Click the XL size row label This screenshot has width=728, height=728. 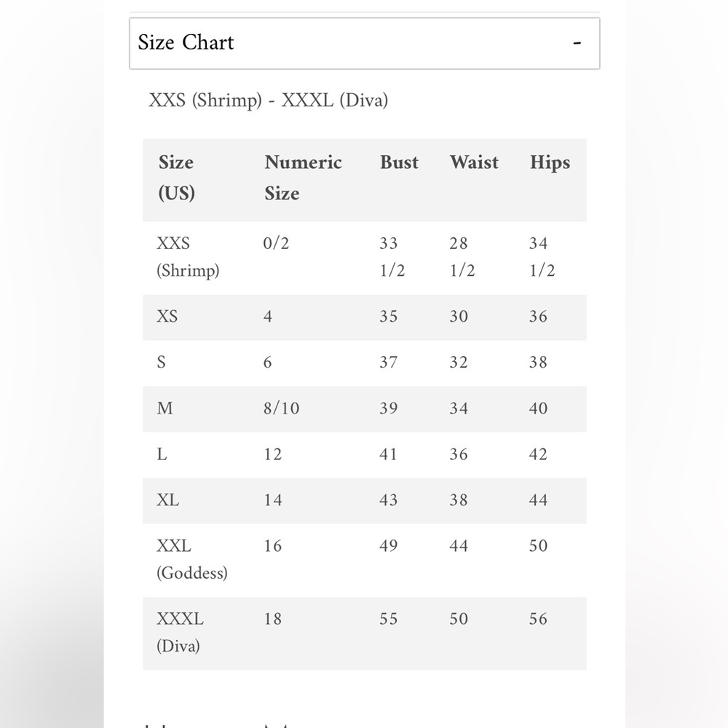(167, 500)
